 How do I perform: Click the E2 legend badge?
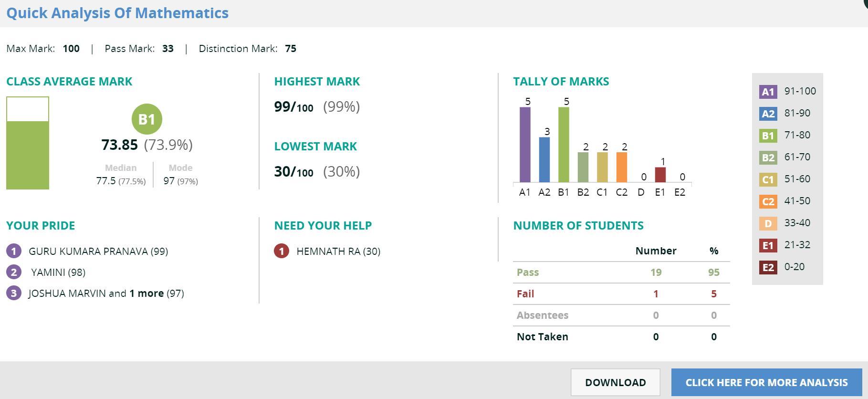click(768, 267)
